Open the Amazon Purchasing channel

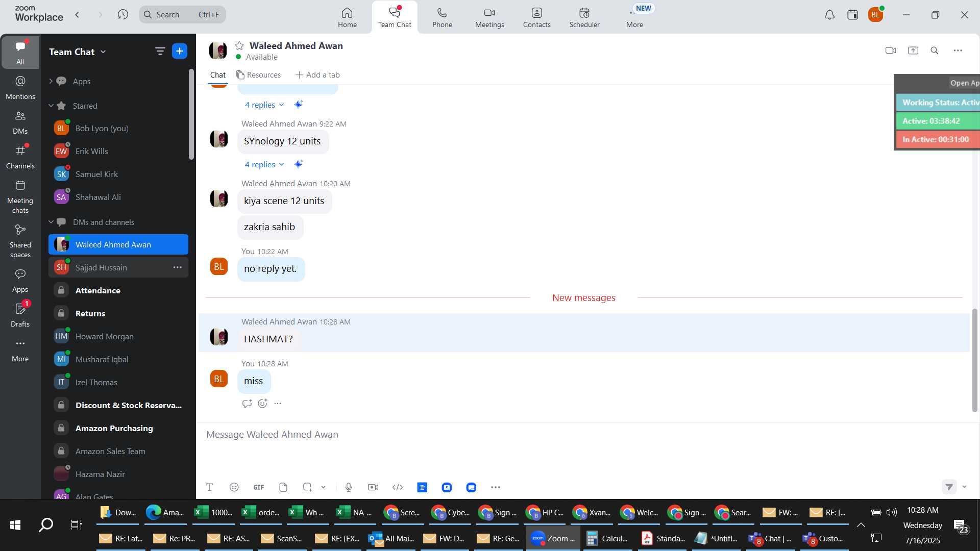pos(118,428)
